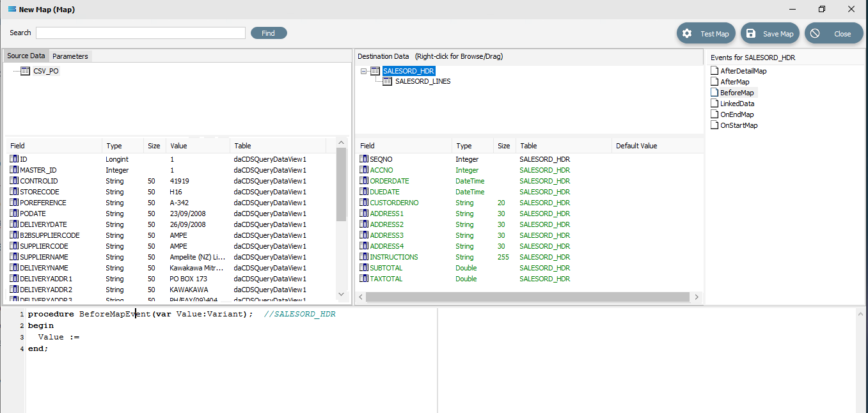Click the field icon beside STORECODE

(x=14, y=192)
